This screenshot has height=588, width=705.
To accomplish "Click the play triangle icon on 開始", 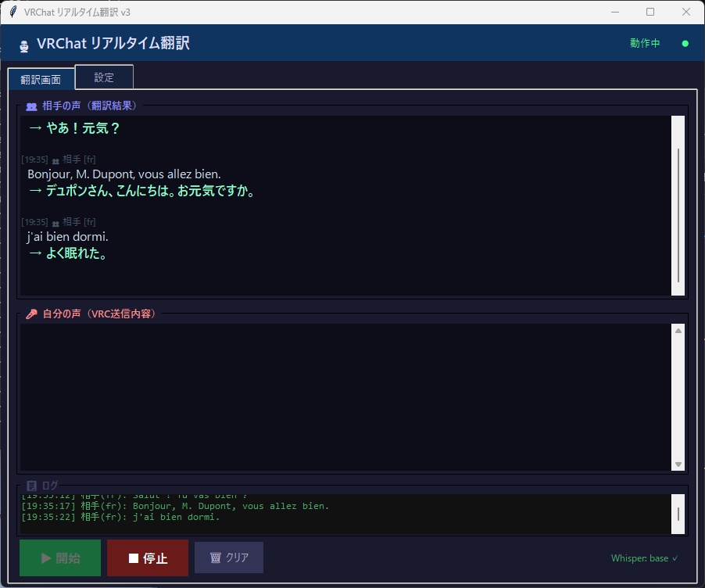I will [46, 558].
